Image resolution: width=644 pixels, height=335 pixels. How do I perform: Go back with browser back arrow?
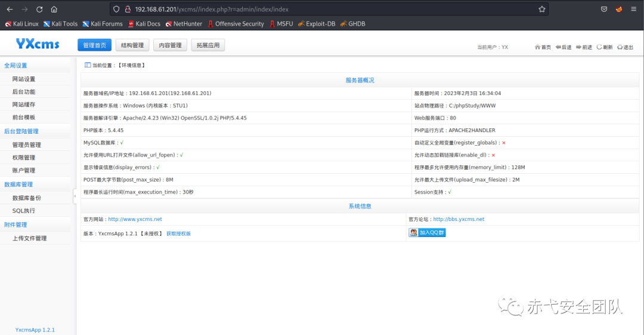[10, 9]
